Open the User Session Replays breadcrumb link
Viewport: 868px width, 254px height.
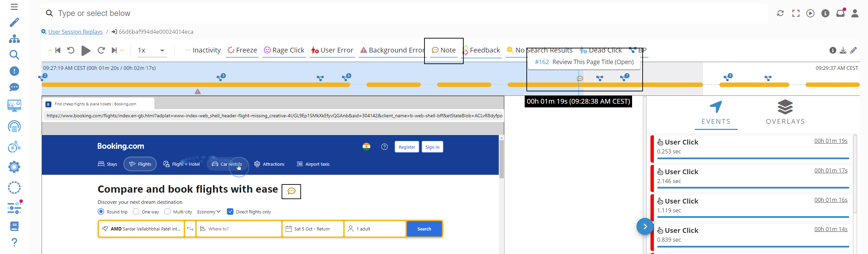(x=75, y=32)
